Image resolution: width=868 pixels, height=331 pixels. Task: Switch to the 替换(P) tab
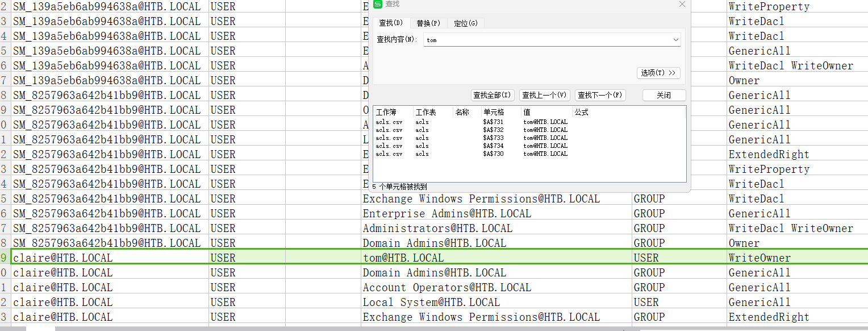tap(428, 23)
